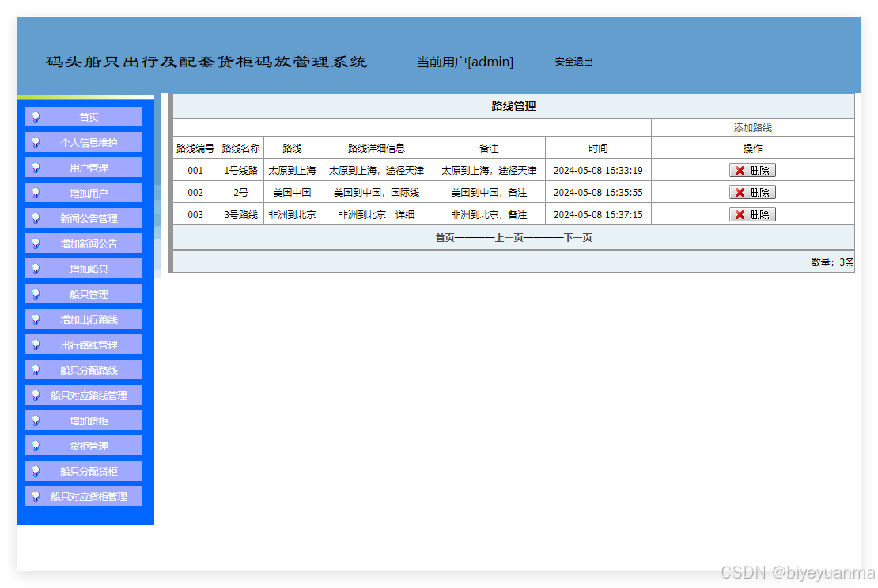This screenshot has width=878, height=588.
Task: Click the lightbulb icon beside 船只管理
Action: [x=35, y=293]
